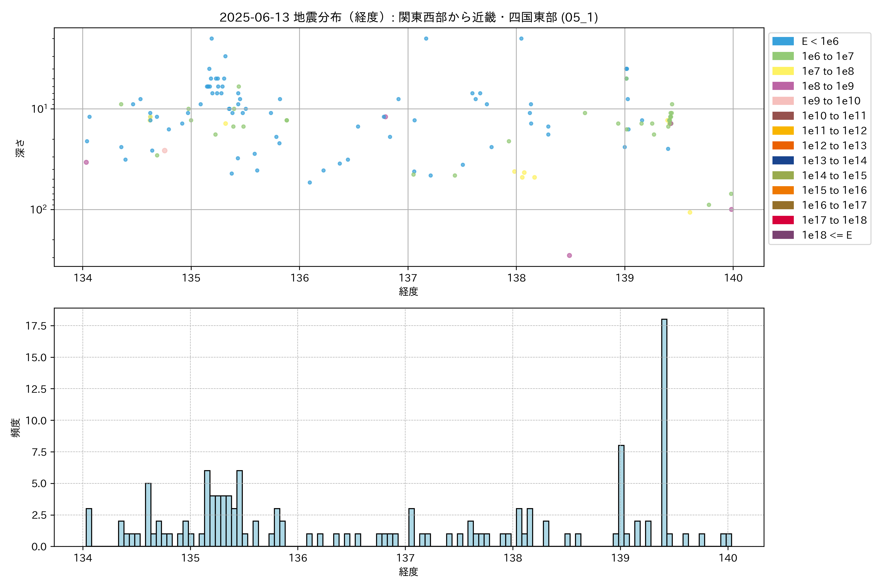Click the pink 1e9 to 1e10 legend swatch
Screen dimensions: 882x588
(x=783, y=101)
